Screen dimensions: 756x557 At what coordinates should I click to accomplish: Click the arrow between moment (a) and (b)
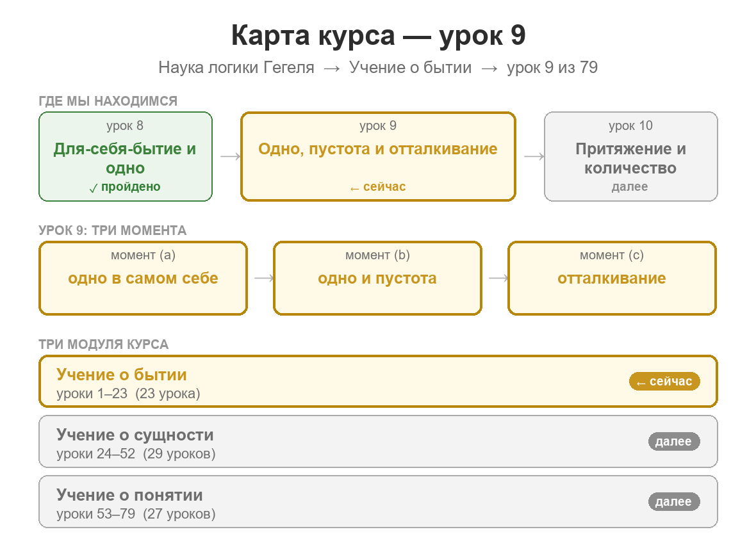tap(264, 278)
